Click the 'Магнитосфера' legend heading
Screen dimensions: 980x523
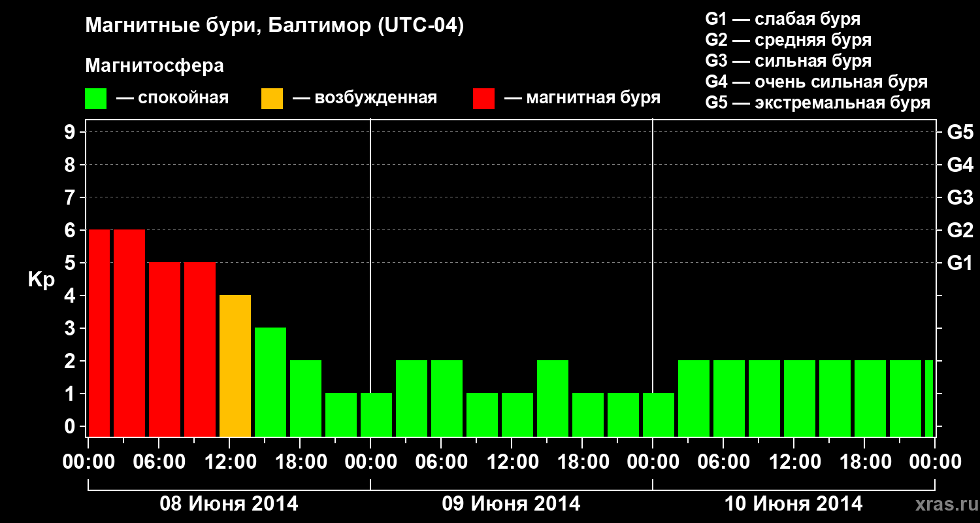coord(154,66)
